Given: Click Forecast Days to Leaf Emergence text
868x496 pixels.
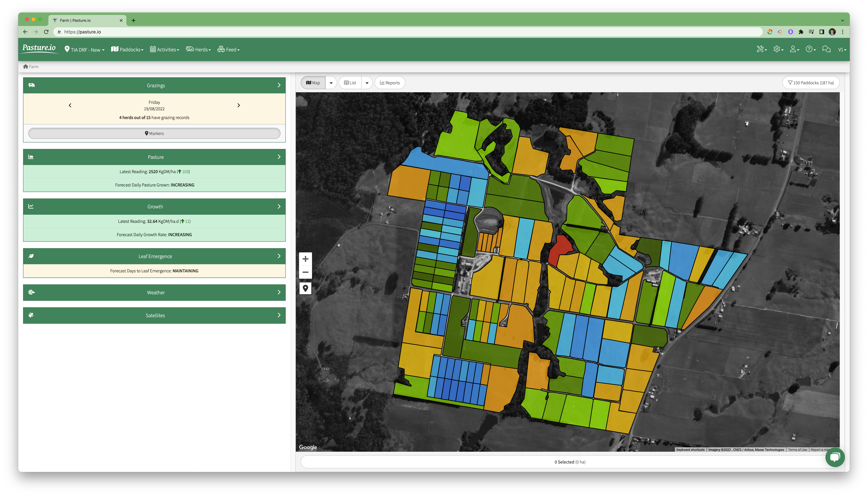Looking at the screenshot, I should pos(154,271).
